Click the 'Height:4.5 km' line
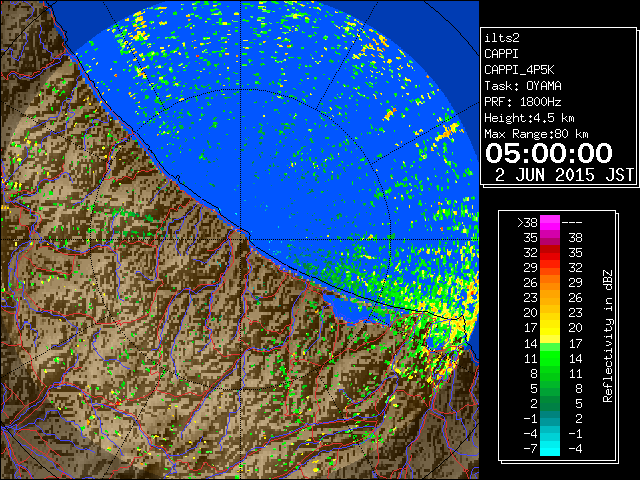This screenshot has height=480, width=640. 529,118
